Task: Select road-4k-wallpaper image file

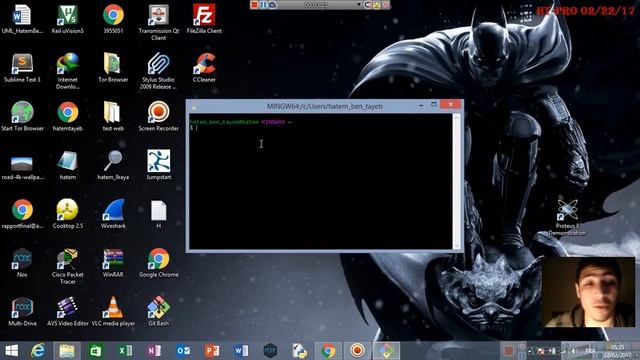Action: [22, 169]
